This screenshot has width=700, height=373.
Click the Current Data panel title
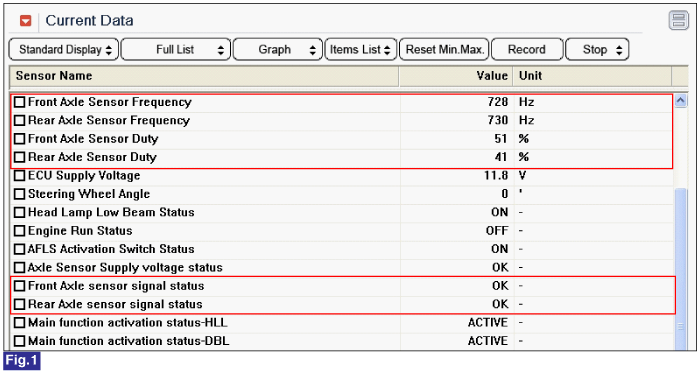(x=89, y=21)
